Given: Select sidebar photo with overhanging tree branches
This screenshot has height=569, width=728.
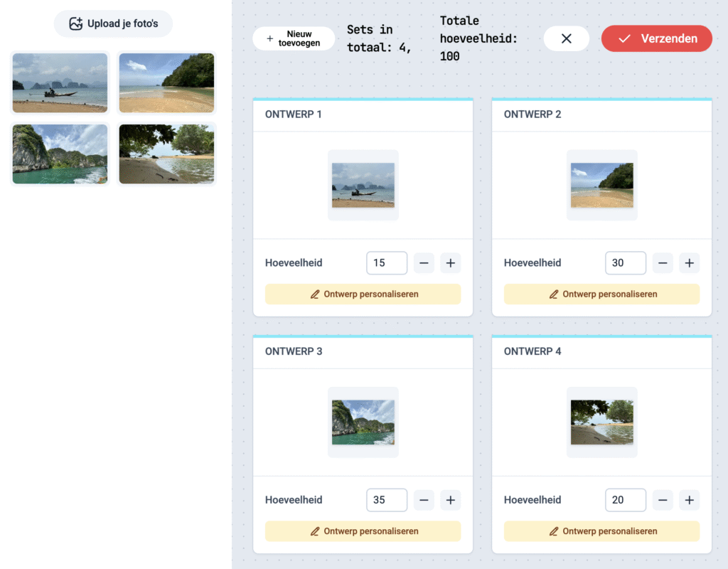Looking at the screenshot, I should pos(166,154).
